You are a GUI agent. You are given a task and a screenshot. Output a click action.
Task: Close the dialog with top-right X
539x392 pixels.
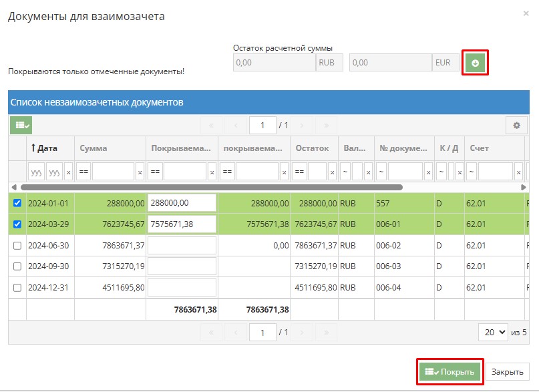pyautogui.click(x=526, y=13)
